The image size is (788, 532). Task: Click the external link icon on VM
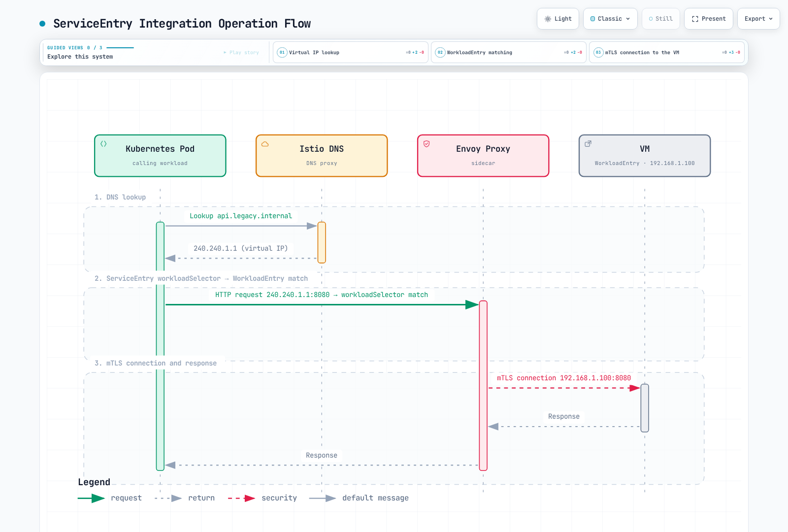[x=588, y=144]
